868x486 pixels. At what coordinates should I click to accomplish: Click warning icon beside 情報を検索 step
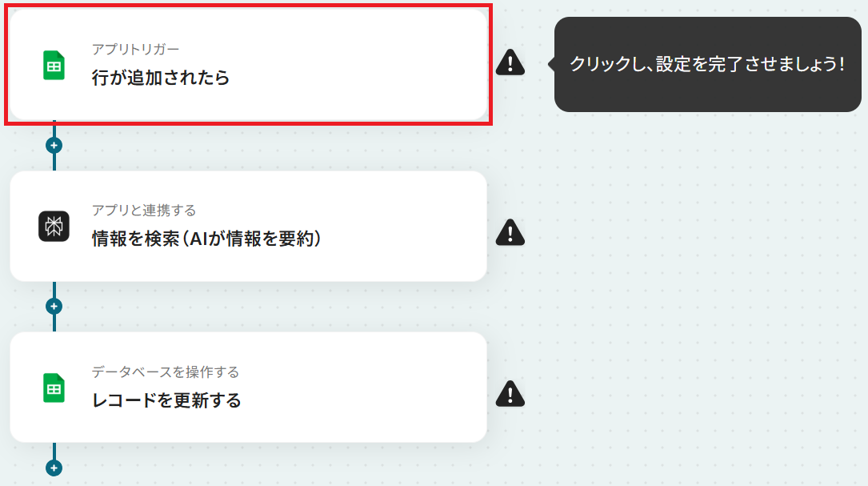(510, 232)
